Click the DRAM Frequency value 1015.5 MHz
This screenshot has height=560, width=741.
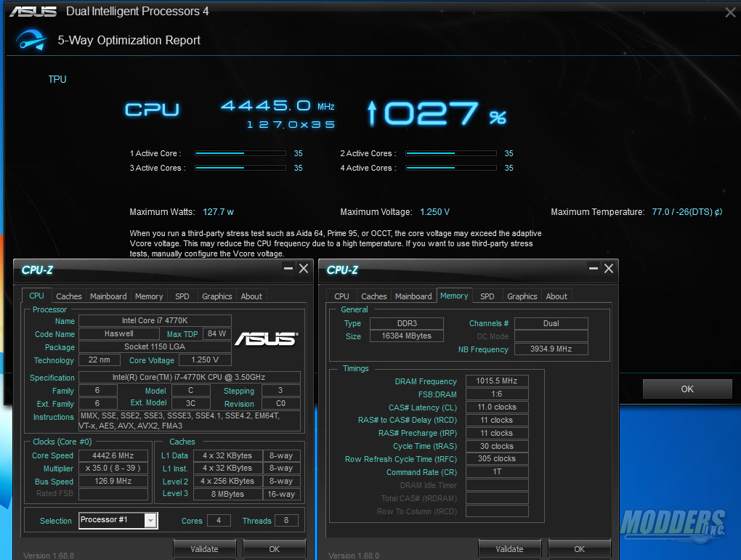[x=497, y=381]
